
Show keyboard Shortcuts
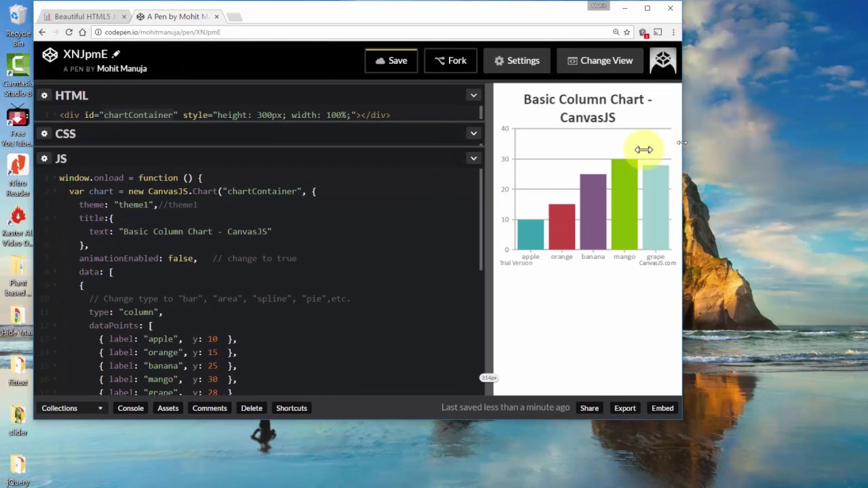tap(292, 408)
